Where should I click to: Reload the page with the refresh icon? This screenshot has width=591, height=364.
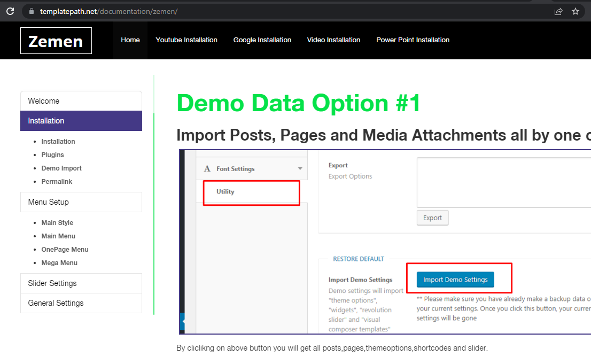[x=10, y=11]
